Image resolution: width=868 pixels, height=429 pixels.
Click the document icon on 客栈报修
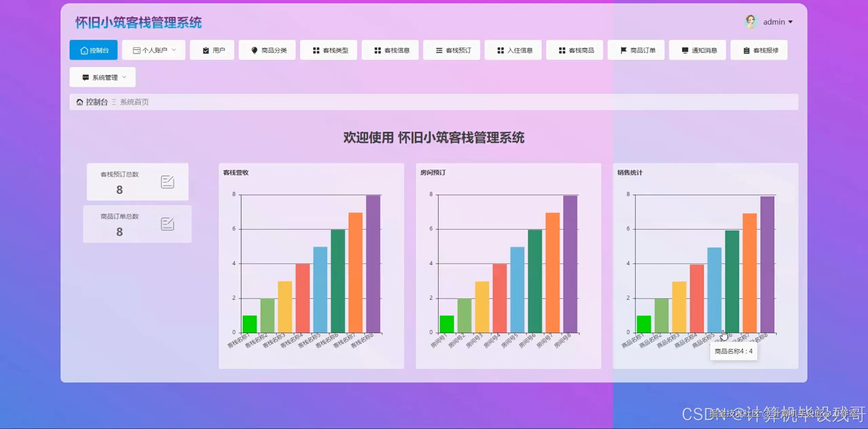coord(746,50)
